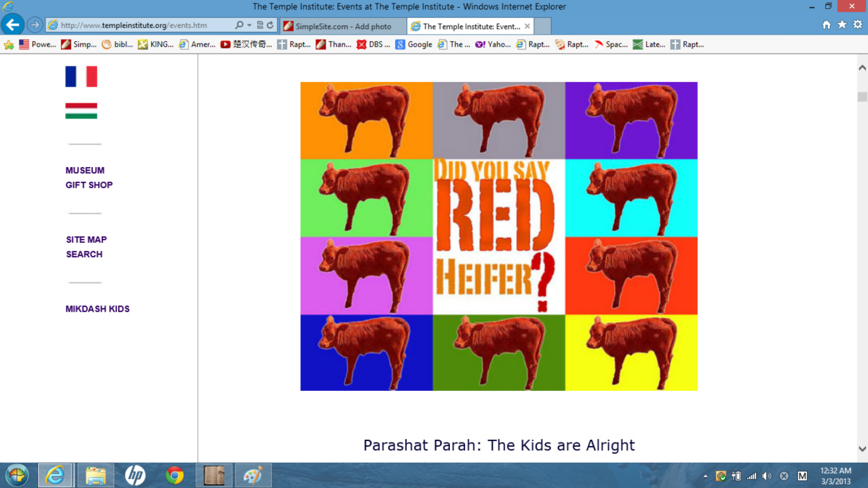Open the volume speaker tray icon

click(767, 476)
